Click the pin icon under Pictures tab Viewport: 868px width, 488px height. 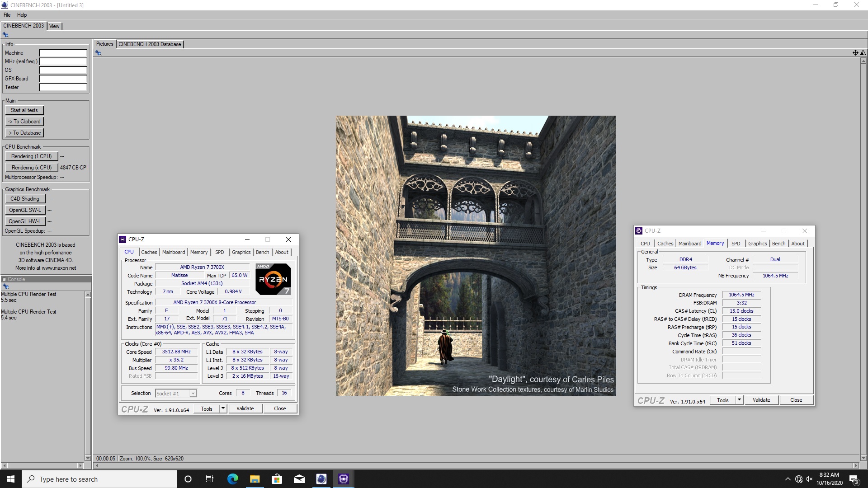[98, 53]
